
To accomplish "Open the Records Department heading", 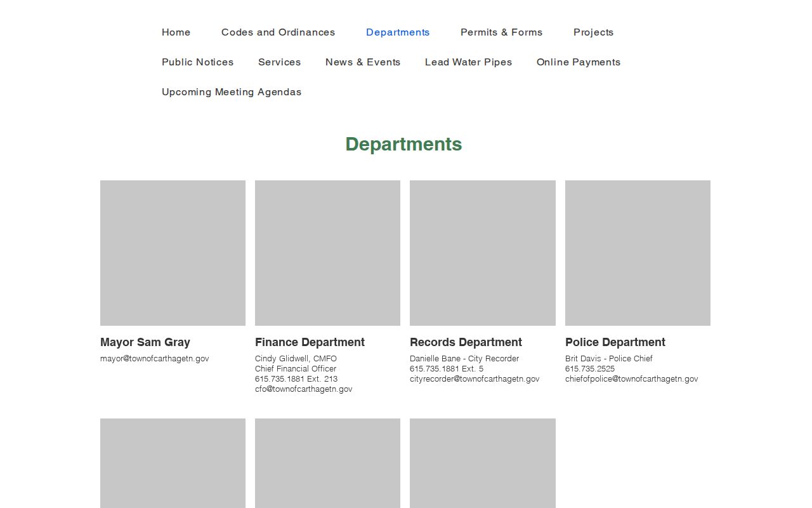I will (466, 342).
